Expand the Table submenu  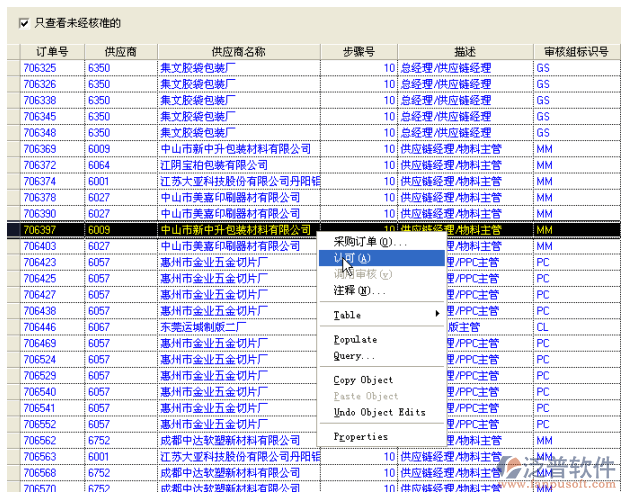(385, 315)
